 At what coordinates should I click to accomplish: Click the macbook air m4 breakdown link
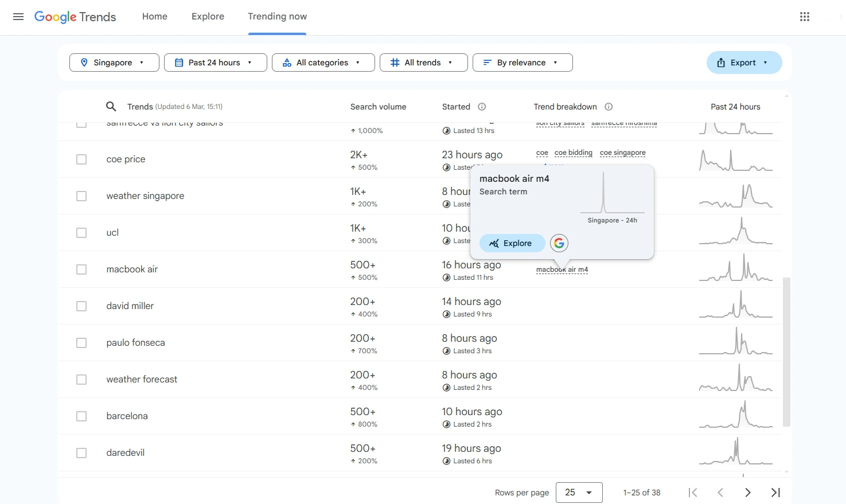coord(562,269)
